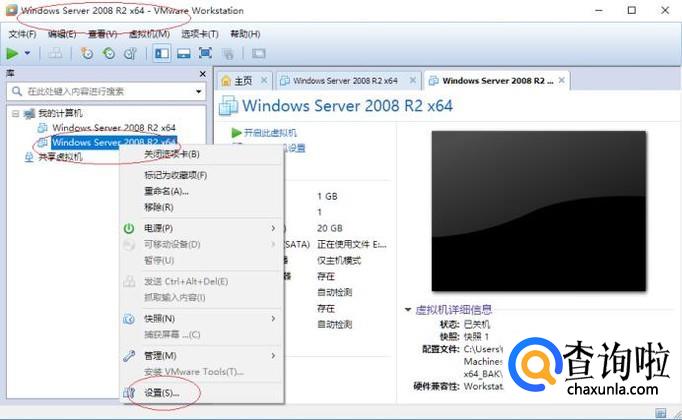This screenshot has width=682, height=420.
Task: Open the 查看(V) menu
Action: pyautogui.click(x=102, y=34)
